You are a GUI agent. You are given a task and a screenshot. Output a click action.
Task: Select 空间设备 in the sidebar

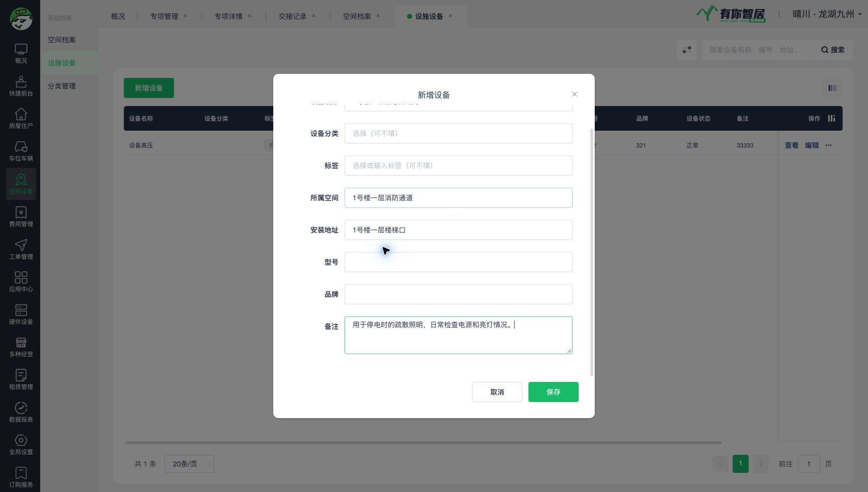point(21,184)
